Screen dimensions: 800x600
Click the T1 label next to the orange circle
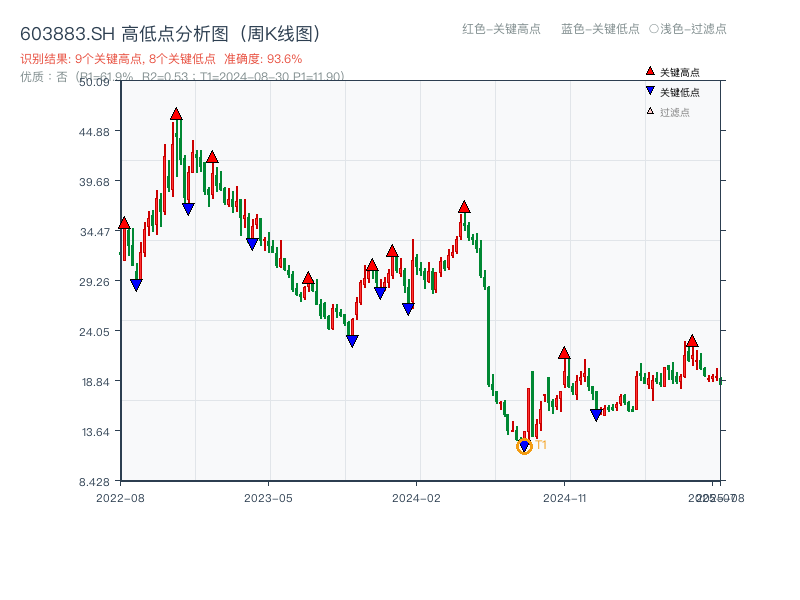pyautogui.click(x=539, y=442)
